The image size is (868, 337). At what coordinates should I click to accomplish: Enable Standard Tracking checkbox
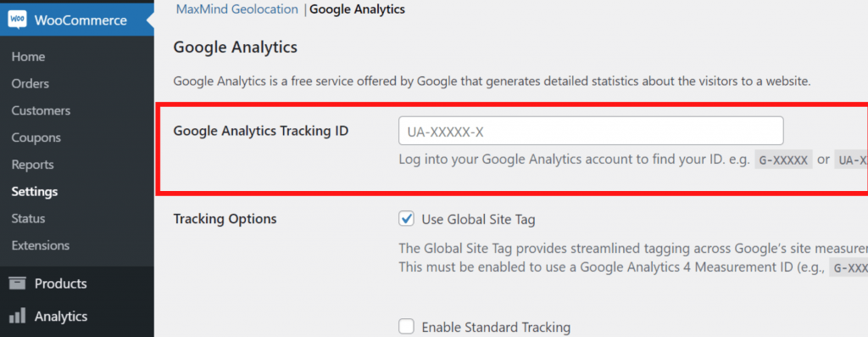click(406, 327)
